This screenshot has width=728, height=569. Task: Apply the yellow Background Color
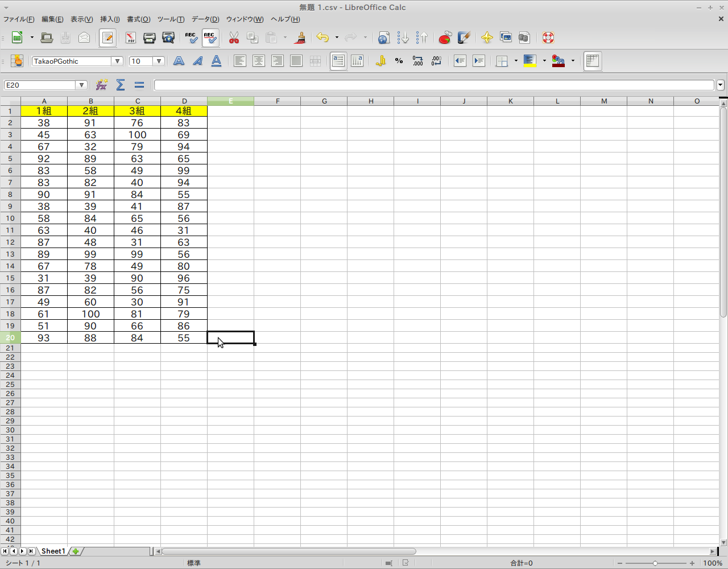point(530,61)
